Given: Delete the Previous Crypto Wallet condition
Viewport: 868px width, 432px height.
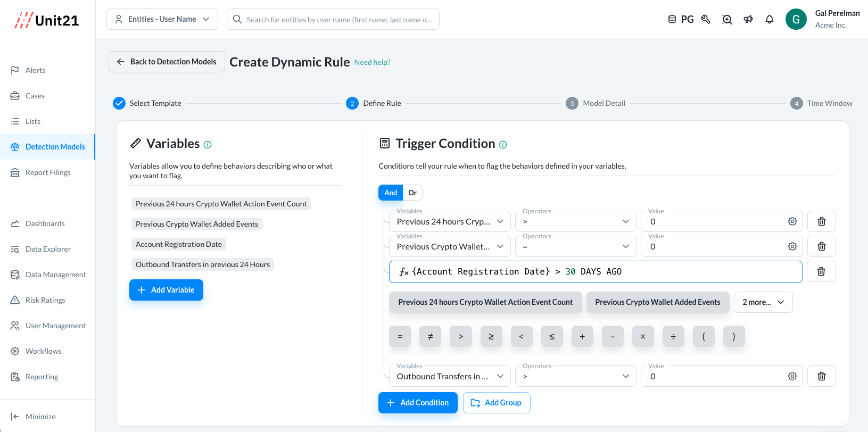Looking at the screenshot, I should coord(821,247).
